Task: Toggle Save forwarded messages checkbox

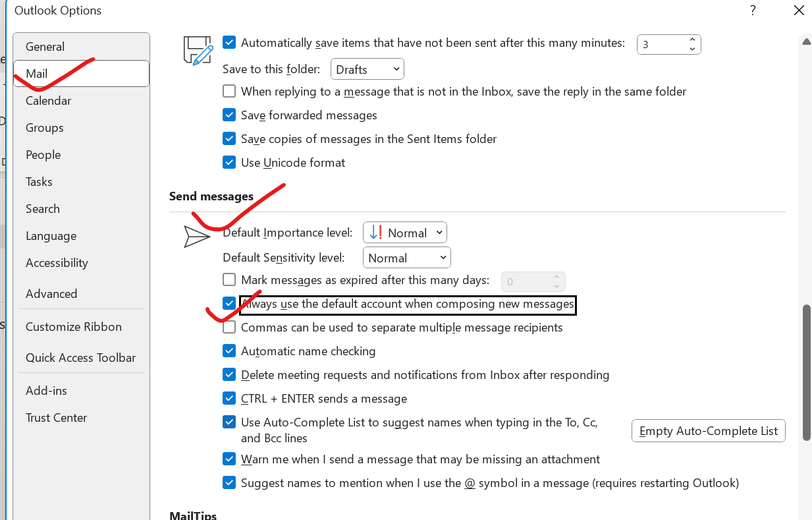Action: pos(229,115)
